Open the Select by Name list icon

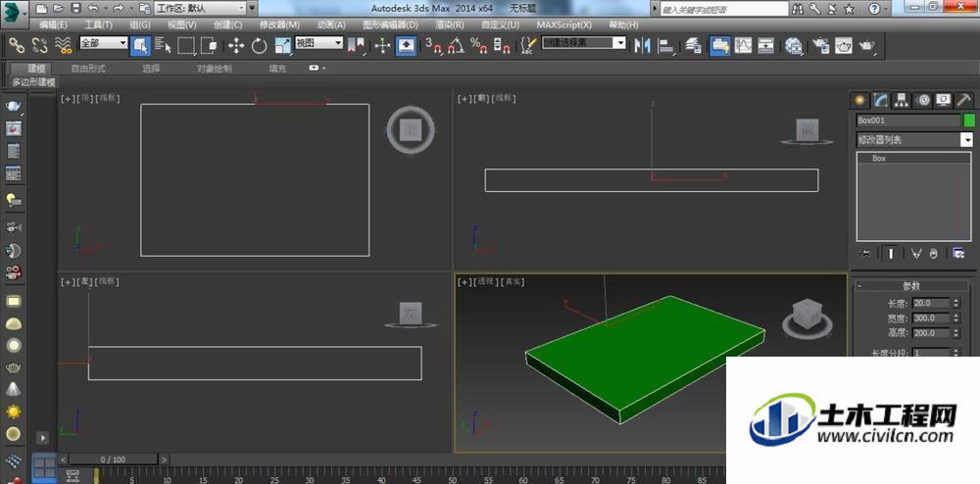pos(163,46)
